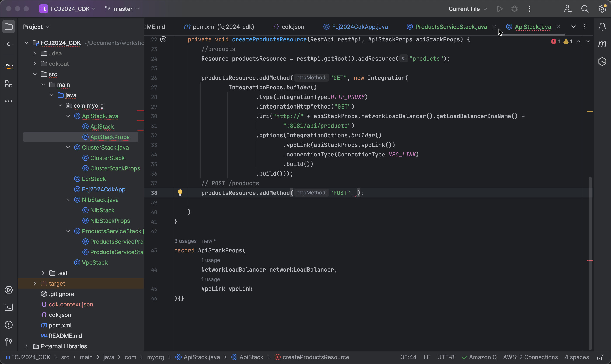This screenshot has height=364, width=611.
Task: Collapse the ClusterStack.java tree node
Action: tap(68, 147)
